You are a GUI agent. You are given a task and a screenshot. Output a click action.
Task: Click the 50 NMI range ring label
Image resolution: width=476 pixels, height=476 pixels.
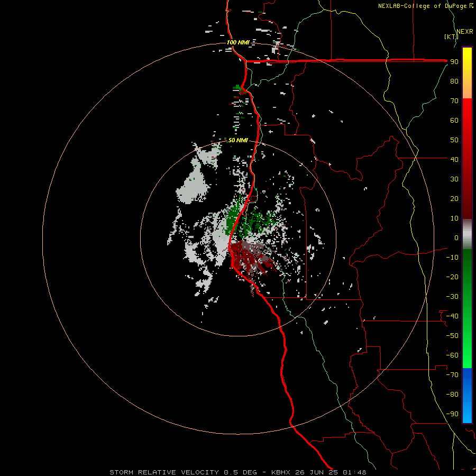[x=238, y=140]
